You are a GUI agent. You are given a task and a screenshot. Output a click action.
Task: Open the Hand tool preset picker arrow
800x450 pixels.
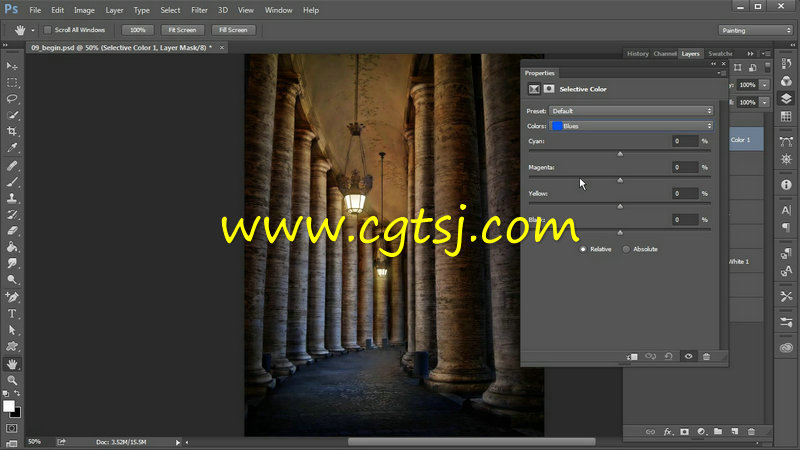(x=33, y=30)
